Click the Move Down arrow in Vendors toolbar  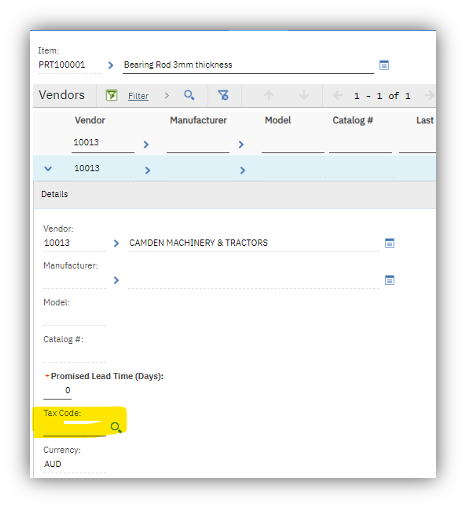coord(304,95)
